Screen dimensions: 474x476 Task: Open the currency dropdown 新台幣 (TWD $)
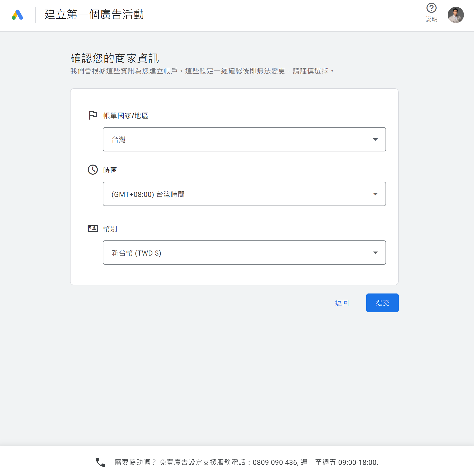pos(238,253)
